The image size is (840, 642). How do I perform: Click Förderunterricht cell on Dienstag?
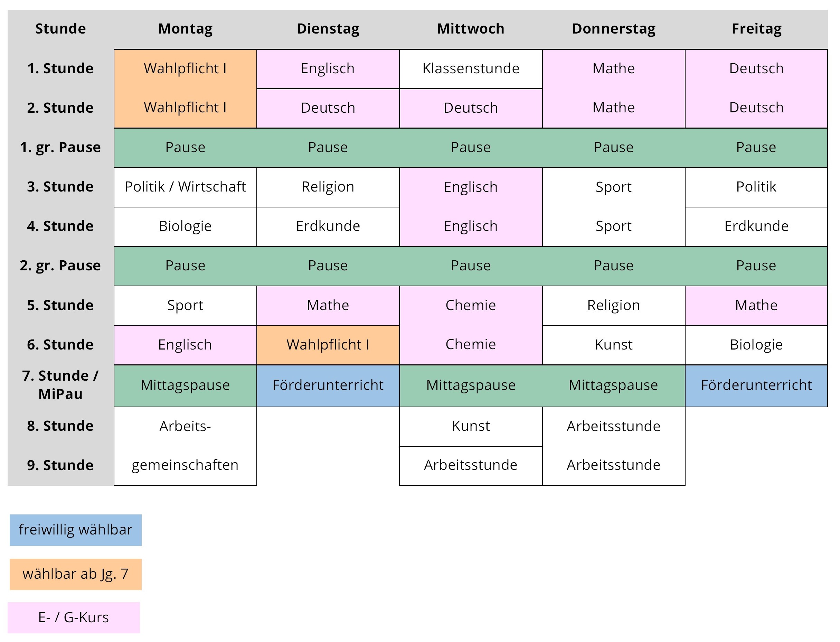point(328,385)
